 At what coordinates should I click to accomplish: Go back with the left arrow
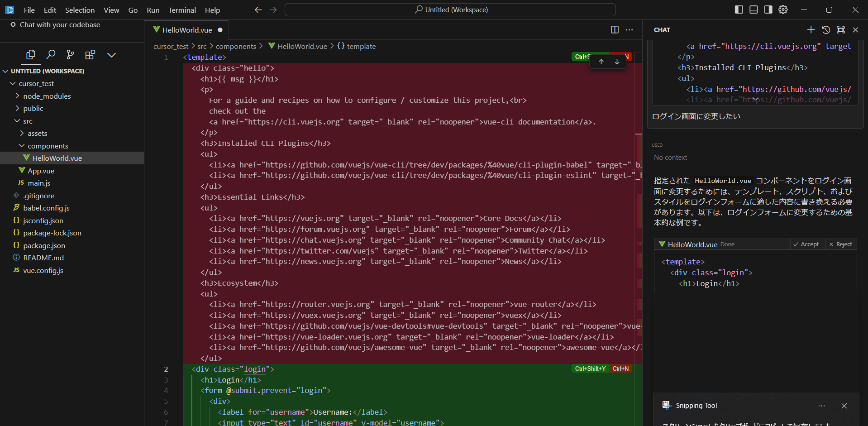[258, 10]
